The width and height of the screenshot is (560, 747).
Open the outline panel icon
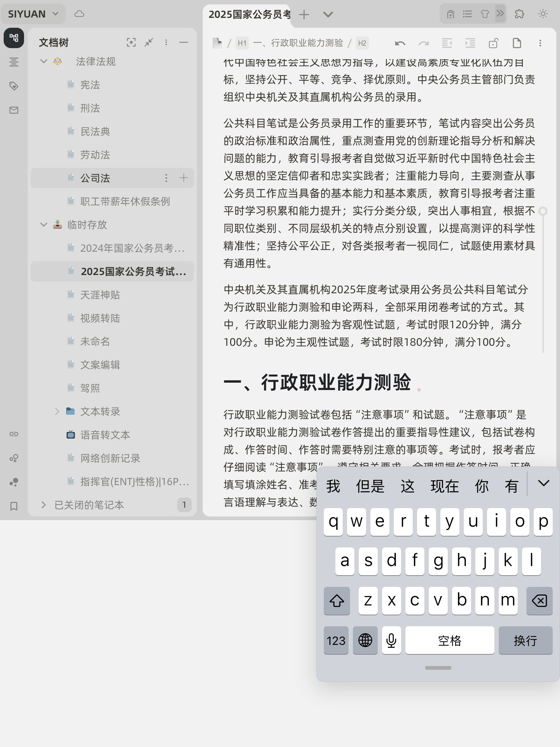click(x=14, y=62)
